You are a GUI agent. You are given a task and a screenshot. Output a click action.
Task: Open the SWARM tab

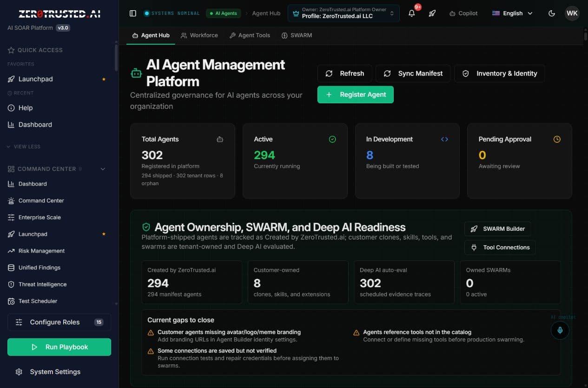pyautogui.click(x=297, y=35)
